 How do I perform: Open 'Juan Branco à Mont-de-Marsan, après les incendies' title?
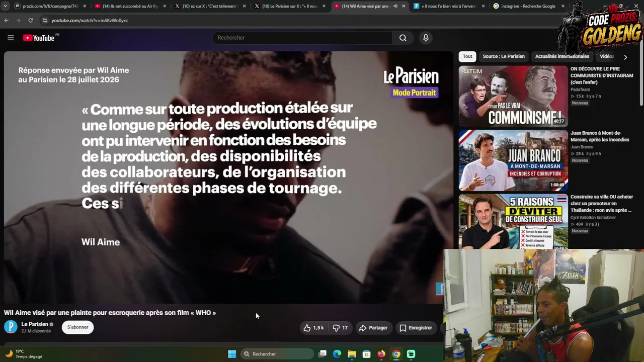point(600,136)
